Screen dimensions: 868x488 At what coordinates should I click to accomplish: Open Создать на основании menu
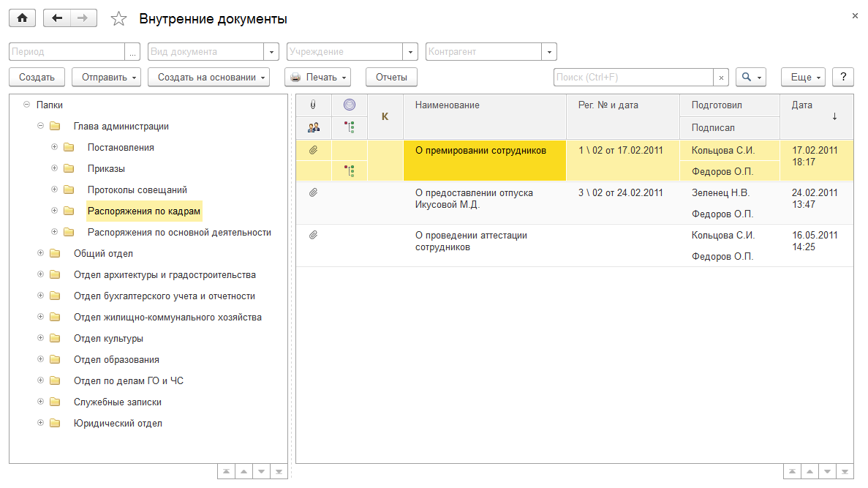[x=208, y=77]
